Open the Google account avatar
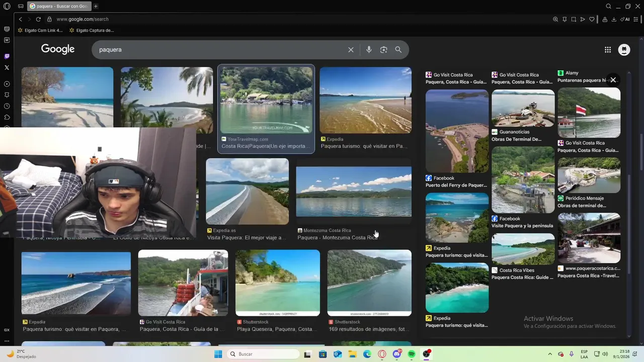The height and width of the screenshot is (362, 644). click(x=624, y=50)
